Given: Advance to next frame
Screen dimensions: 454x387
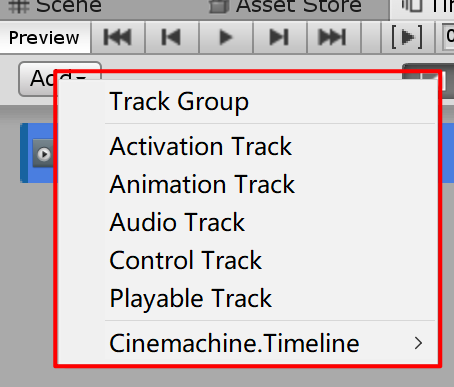Looking at the screenshot, I should [280, 37].
